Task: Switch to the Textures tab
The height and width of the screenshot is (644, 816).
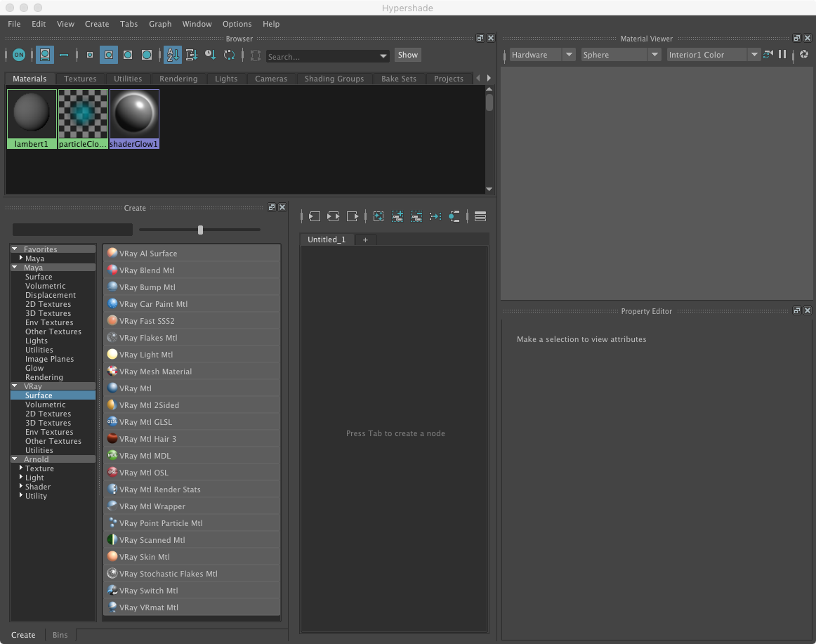Action: coord(79,79)
